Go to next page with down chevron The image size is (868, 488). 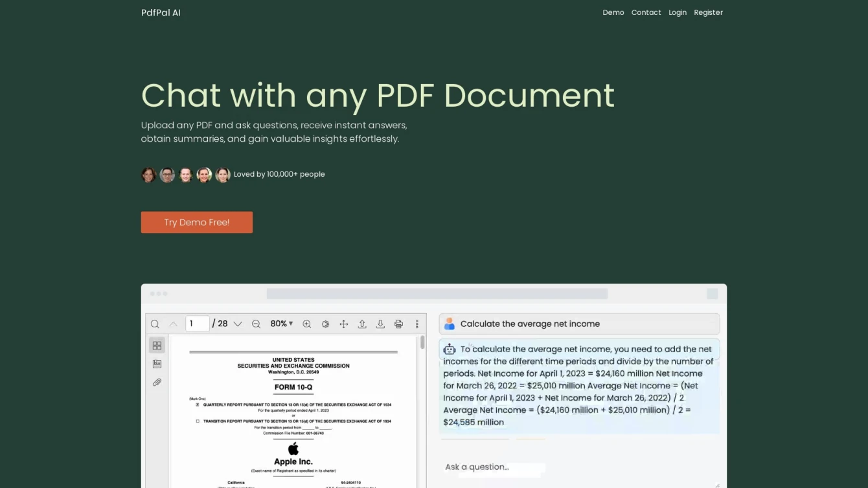tap(238, 324)
